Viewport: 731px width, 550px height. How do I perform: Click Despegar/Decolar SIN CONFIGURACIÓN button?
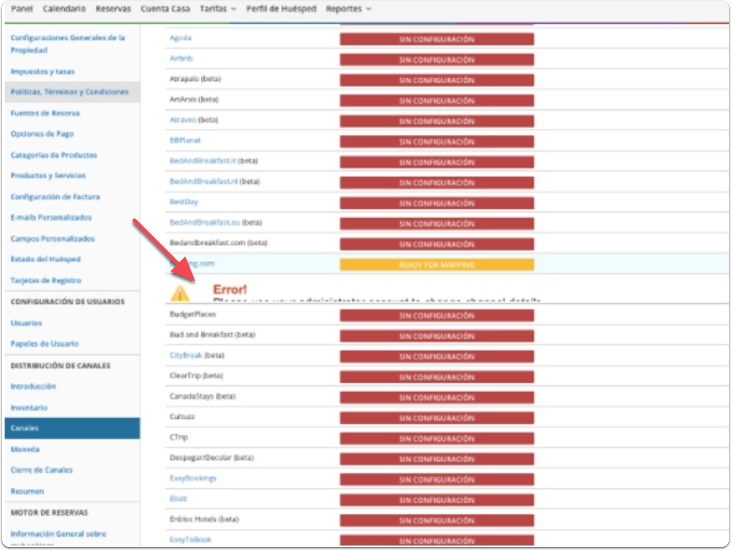(437, 459)
